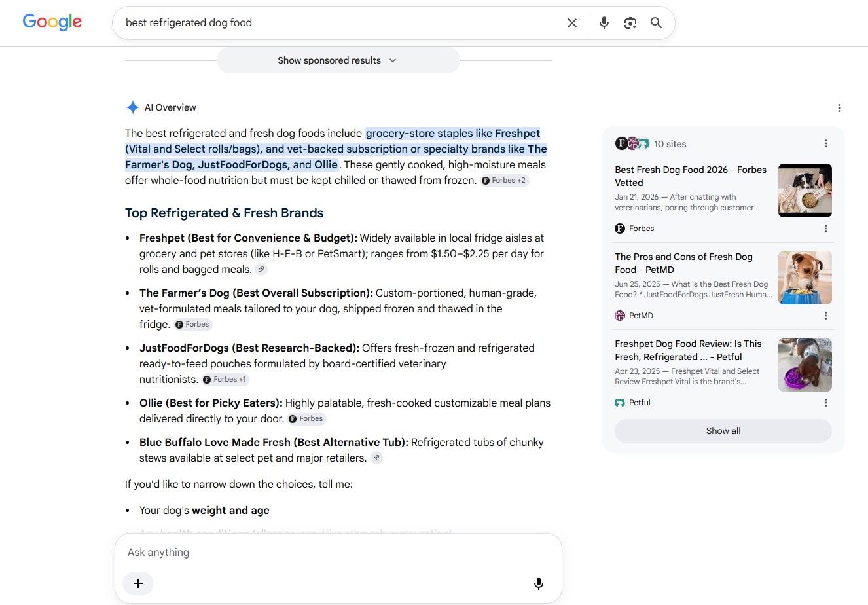Click the Petful favicon
The width and height of the screenshot is (868, 605).
pos(620,403)
